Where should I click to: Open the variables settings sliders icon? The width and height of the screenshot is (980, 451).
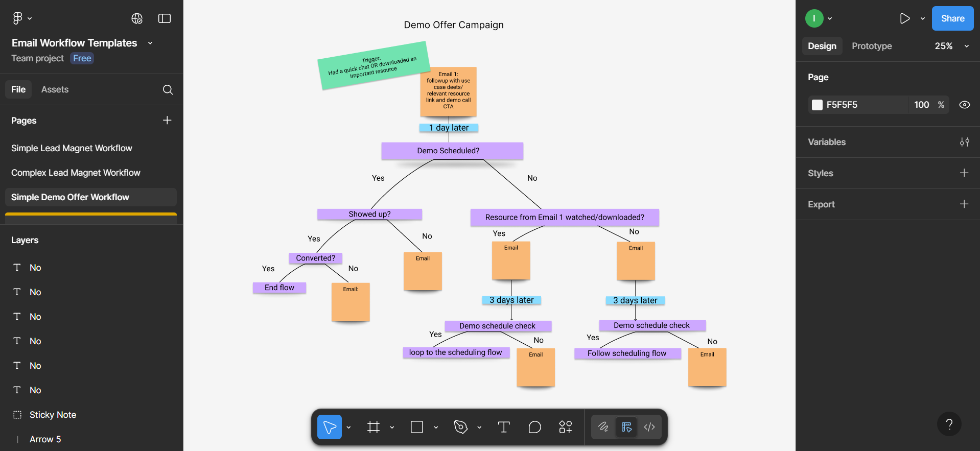[x=964, y=142]
